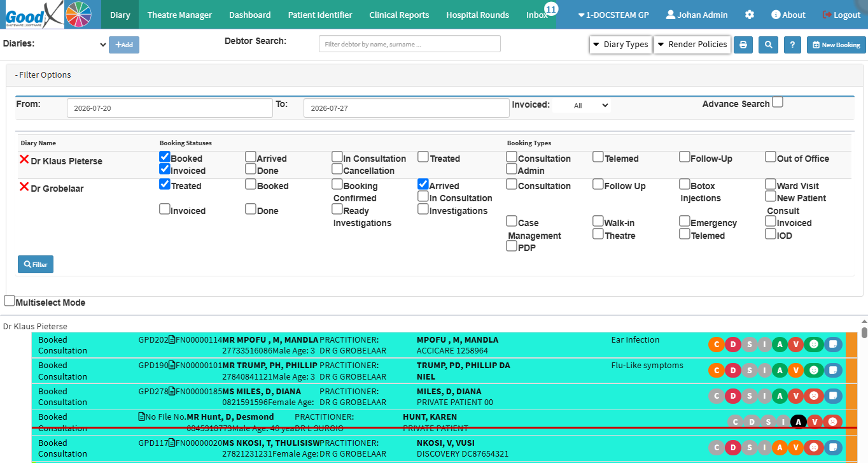
Task: Click the magnifier search button beside Render Policies
Action: [x=769, y=45]
